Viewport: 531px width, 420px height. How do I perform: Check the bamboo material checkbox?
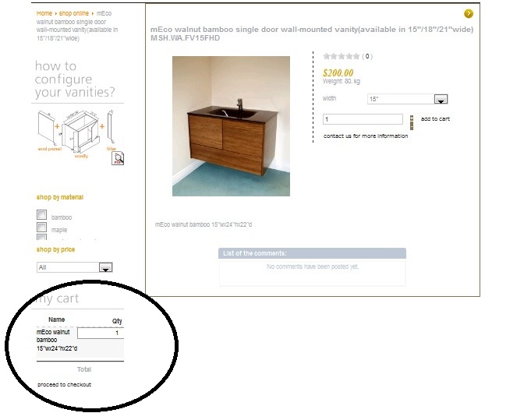[41, 214]
